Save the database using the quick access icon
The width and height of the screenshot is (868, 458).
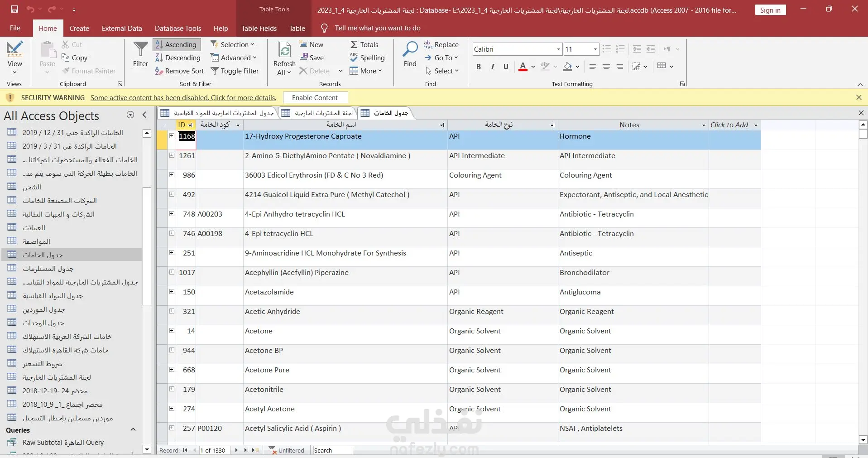click(x=14, y=10)
